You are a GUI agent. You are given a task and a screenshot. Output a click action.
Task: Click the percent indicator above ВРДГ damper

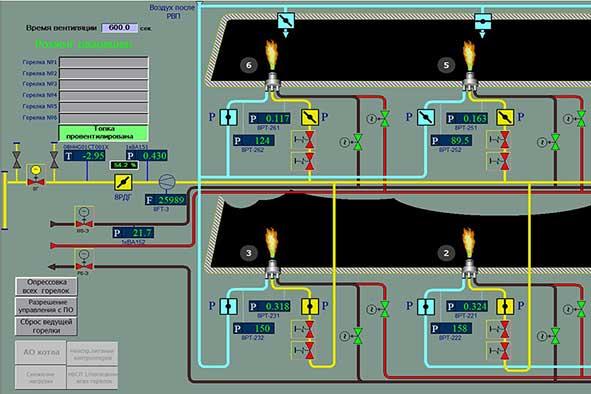point(124,165)
